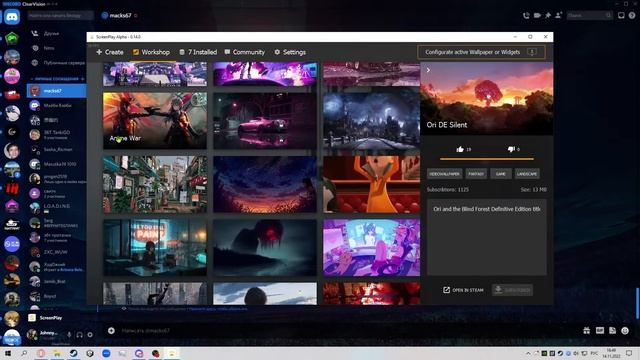Select the FANTASY tag
Screen dimensions: 640x360
click(476, 174)
